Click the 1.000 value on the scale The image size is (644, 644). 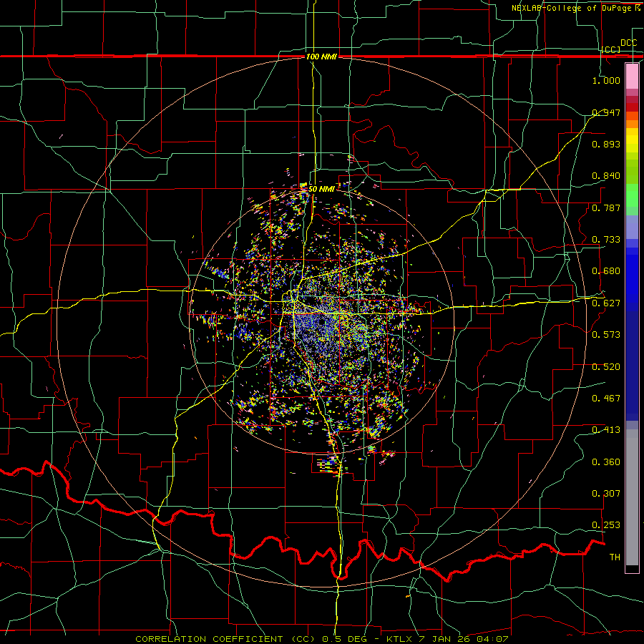click(x=606, y=80)
